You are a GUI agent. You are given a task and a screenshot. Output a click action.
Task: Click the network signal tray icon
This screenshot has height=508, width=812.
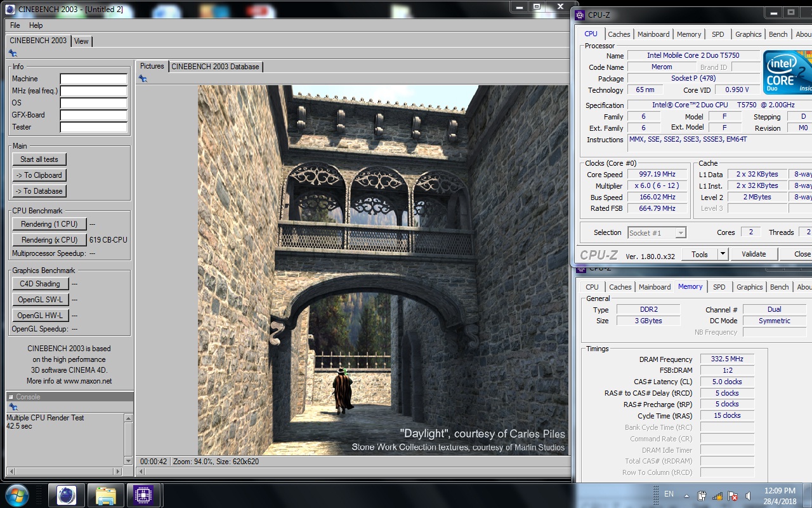click(717, 495)
